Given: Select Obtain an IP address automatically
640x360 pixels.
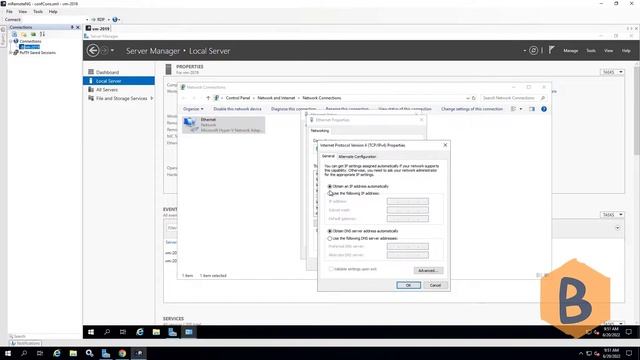Looking at the screenshot, I should (x=330, y=186).
